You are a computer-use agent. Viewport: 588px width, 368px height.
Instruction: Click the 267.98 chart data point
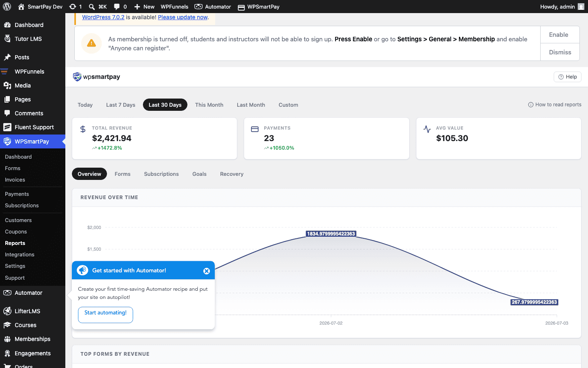(x=534, y=302)
